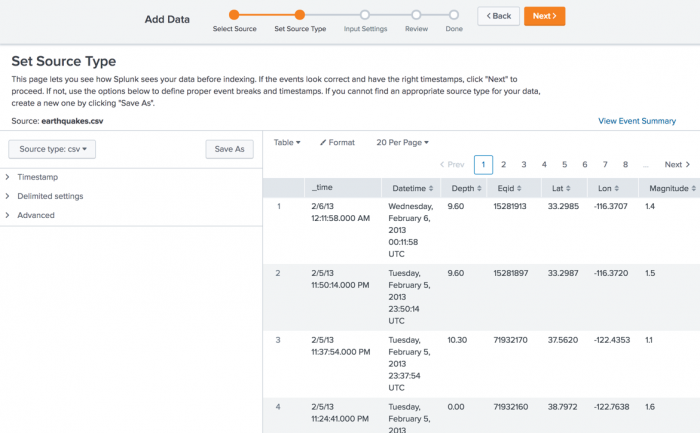Click magnitude value 1.5
700x433 pixels.
coord(650,273)
